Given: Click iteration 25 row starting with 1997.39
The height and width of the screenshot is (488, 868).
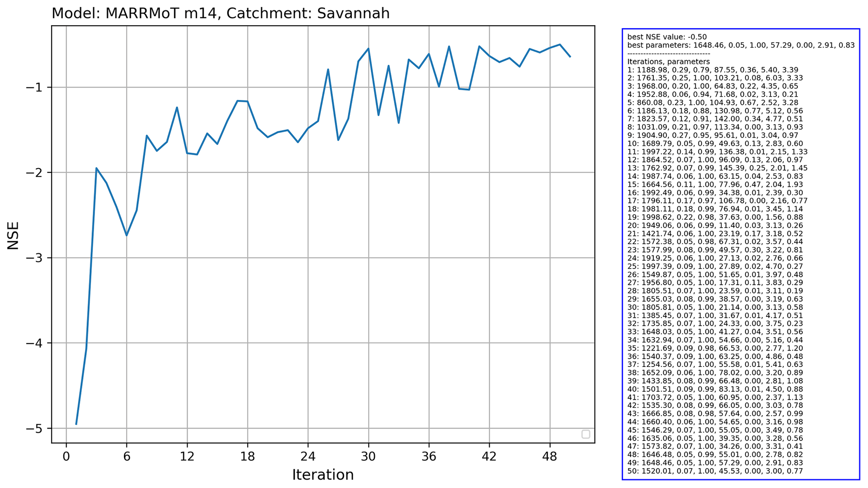Looking at the screenshot, I should pyautogui.click(x=715, y=266).
